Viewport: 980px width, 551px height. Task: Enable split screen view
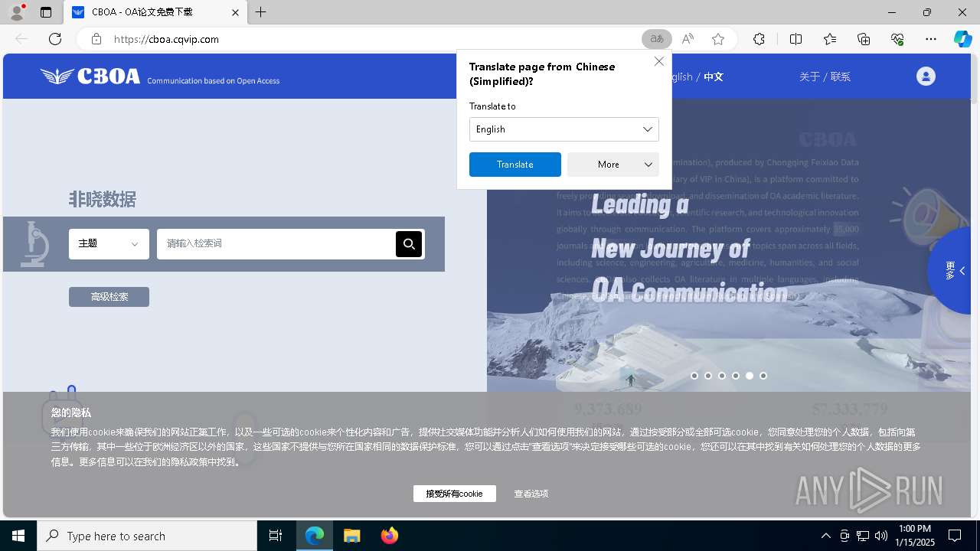pos(795,39)
